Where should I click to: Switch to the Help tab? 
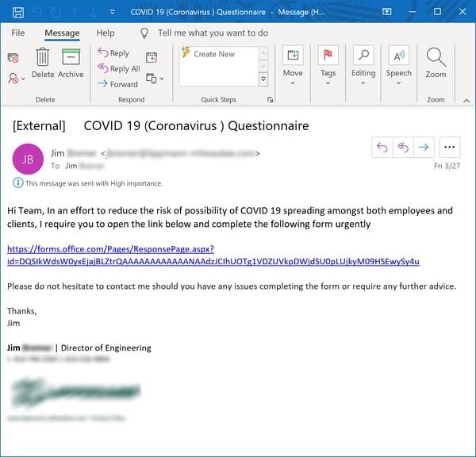(x=106, y=33)
